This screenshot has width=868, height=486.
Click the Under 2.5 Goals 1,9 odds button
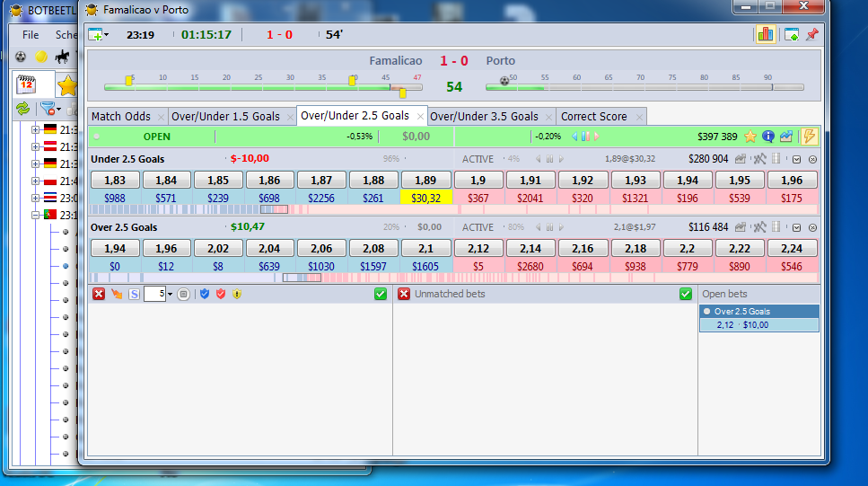coord(478,180)
